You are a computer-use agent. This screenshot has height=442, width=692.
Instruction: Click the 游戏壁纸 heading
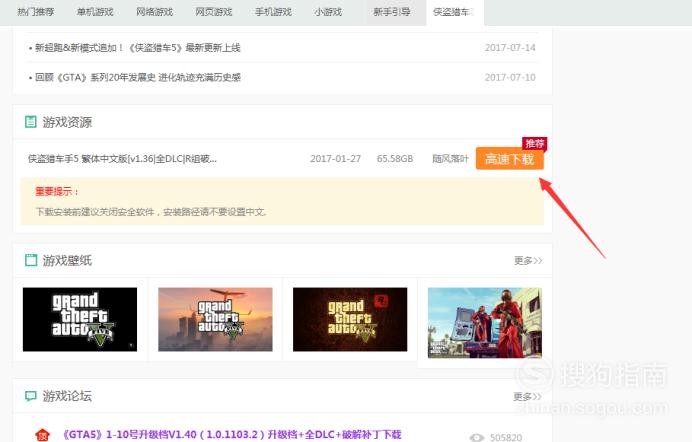(67, 261)
